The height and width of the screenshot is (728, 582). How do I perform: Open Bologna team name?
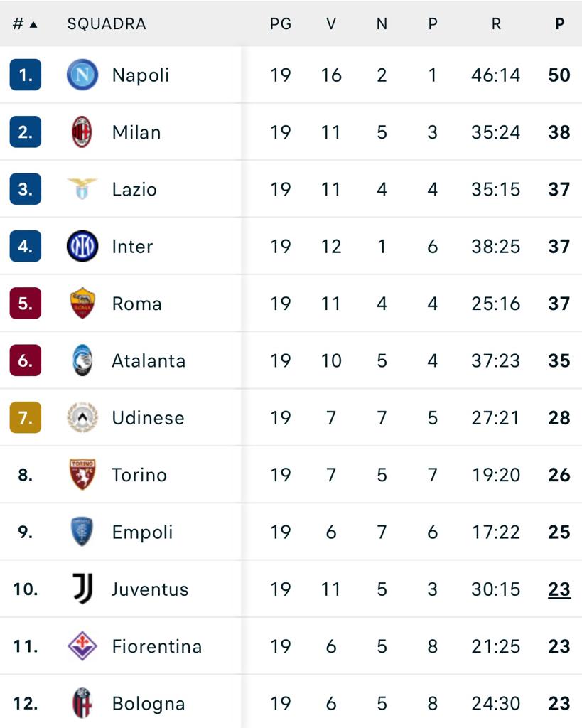pyautogui.click(x=149, y=703)
